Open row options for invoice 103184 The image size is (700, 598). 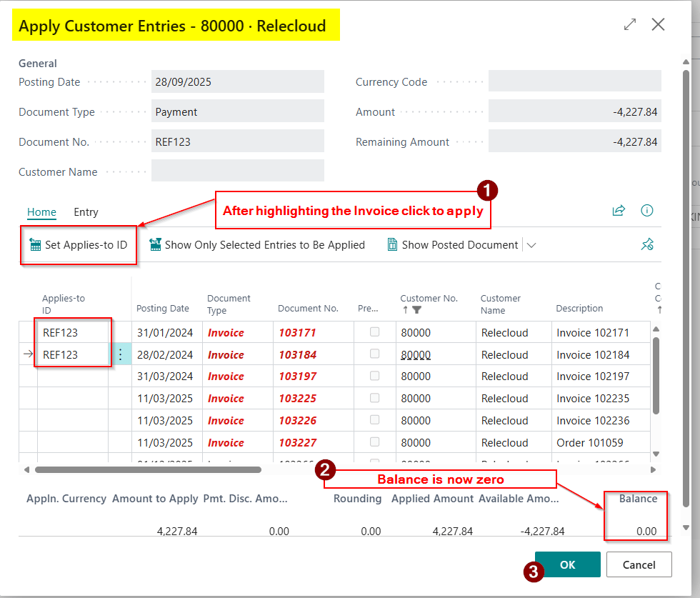click(120, 354)
